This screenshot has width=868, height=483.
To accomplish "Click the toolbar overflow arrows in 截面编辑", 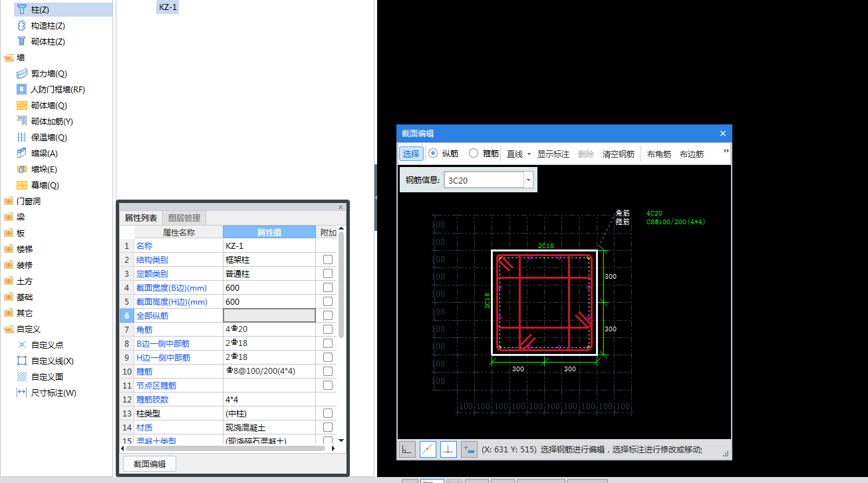I will pyautogui.click(x=726, y=151).
